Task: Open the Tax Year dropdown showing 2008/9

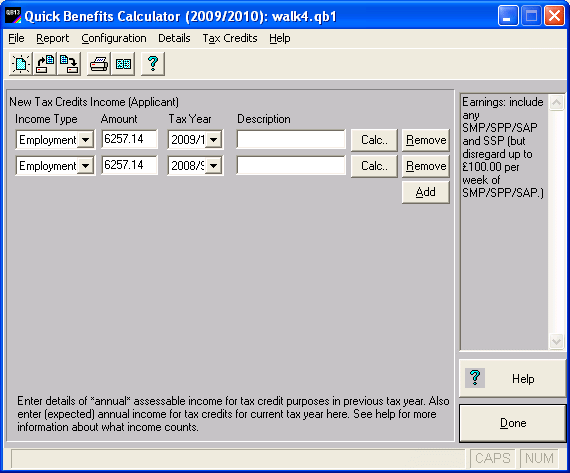Action: (214, 166)
